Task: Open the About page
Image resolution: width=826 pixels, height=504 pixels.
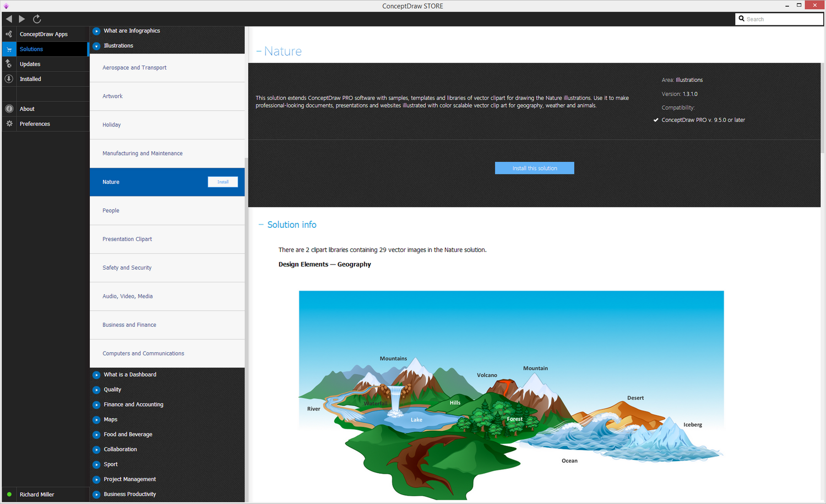Action: [x=45, y=109]
